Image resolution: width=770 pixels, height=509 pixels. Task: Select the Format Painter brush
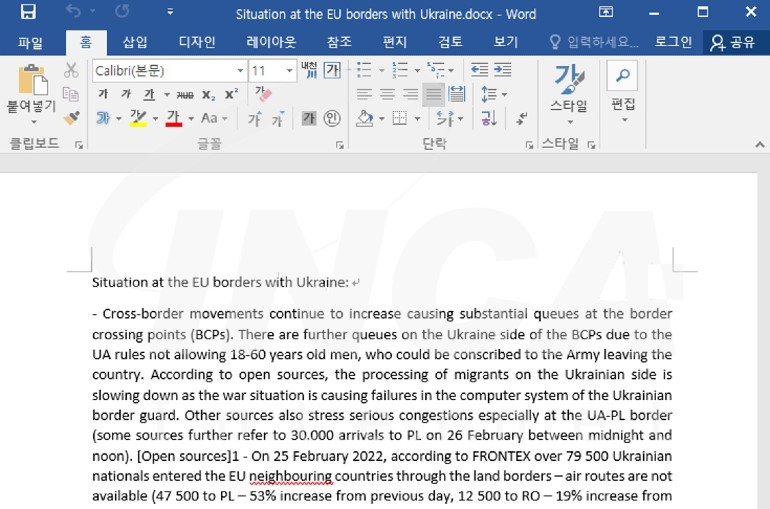[71, 118]
